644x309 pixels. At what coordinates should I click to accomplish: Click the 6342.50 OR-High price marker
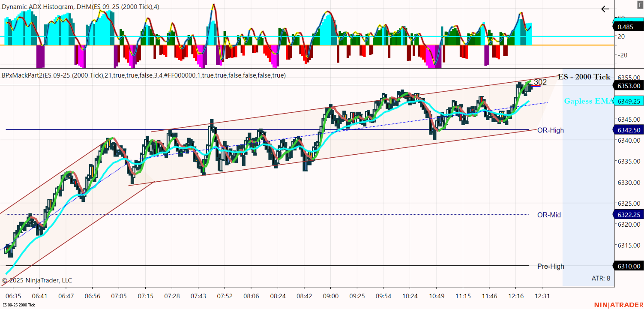629,130
